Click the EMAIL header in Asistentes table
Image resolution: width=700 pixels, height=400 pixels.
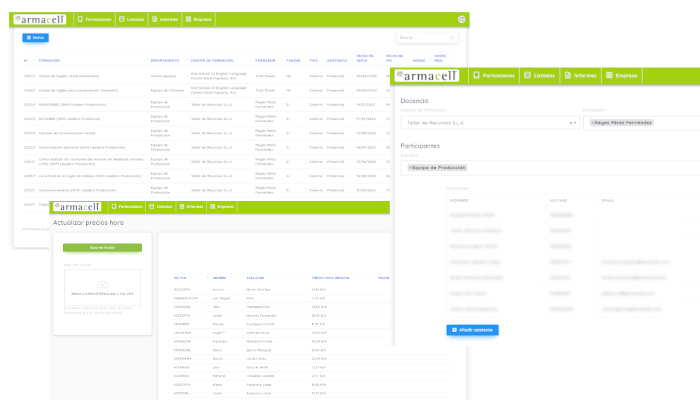tap(608, 200)
